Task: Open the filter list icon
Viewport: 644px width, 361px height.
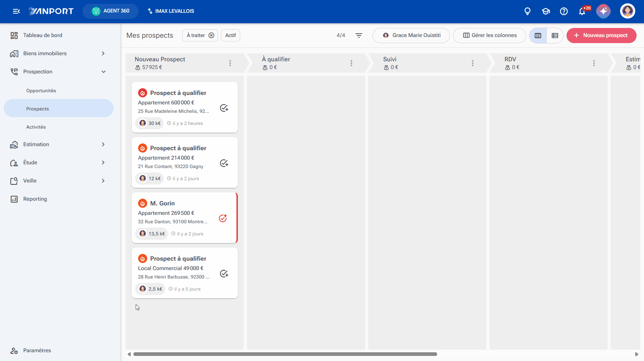Action: coord(359,35)
